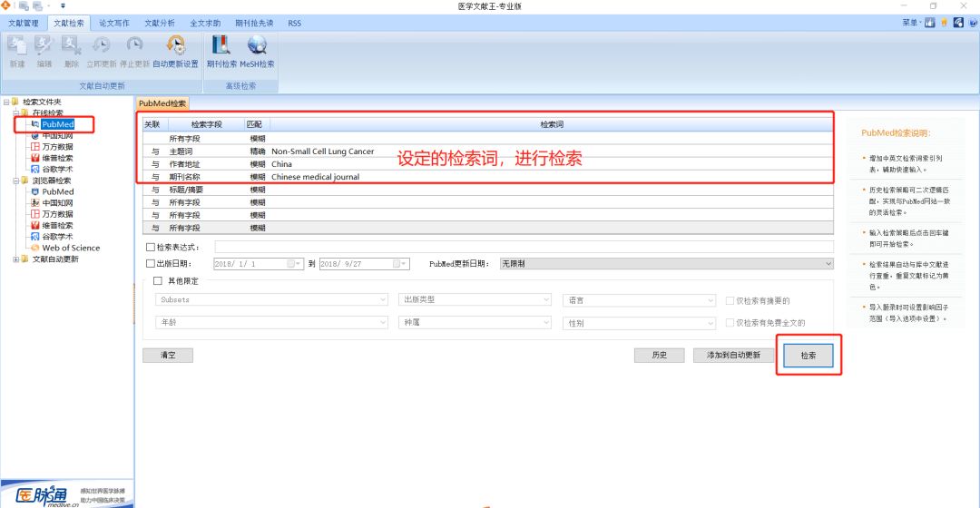
Task: Open the 菜单 menu at top right
Action: pyautogui.click(x=911, y=23)
